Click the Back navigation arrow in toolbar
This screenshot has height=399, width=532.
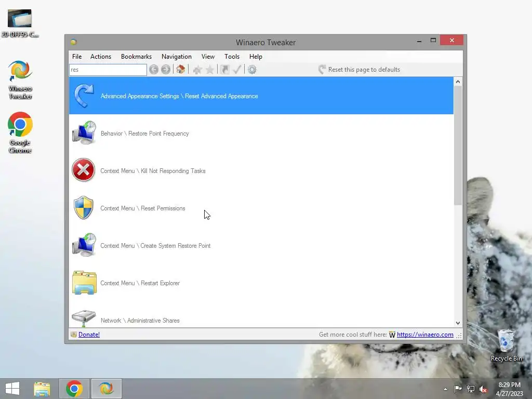point(154,70)
